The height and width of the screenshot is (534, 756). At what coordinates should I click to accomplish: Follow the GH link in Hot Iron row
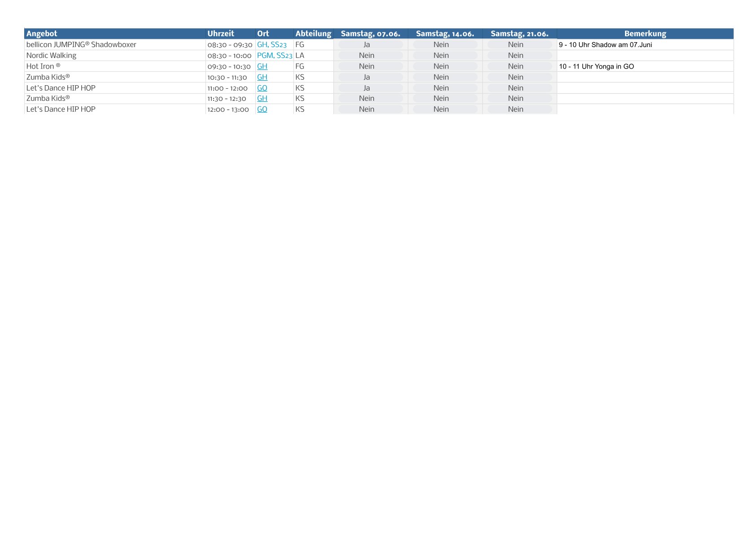262,66
